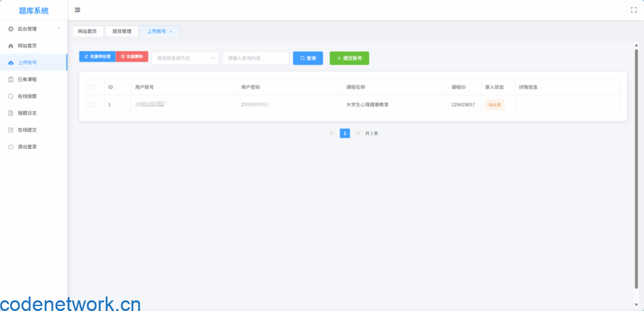This screenshot has width=644, height=311.
Task: Click the green 提交账号 button
Action: coord(349,58)
